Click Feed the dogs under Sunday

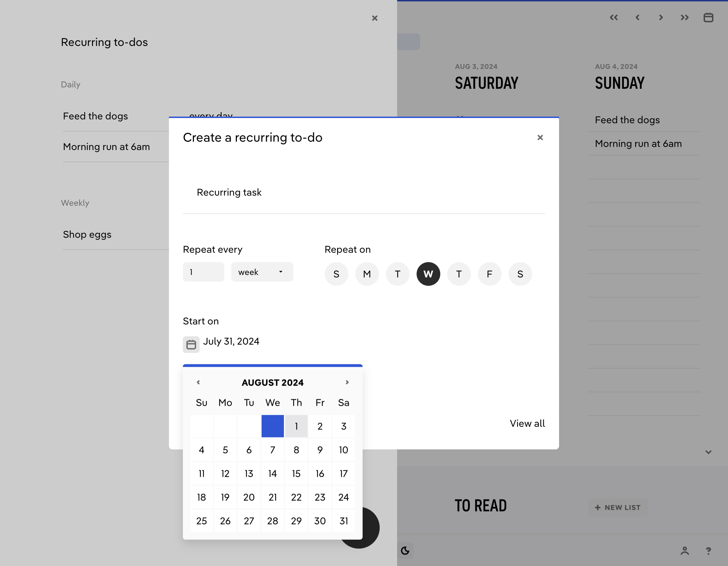click(x=627, y=120)
